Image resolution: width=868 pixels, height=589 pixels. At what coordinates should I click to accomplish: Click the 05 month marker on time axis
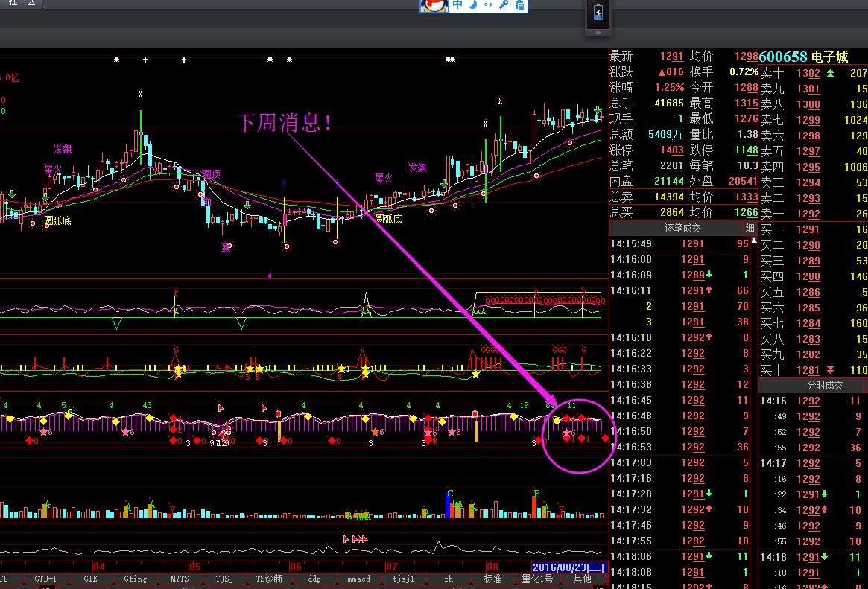point(195,567)
